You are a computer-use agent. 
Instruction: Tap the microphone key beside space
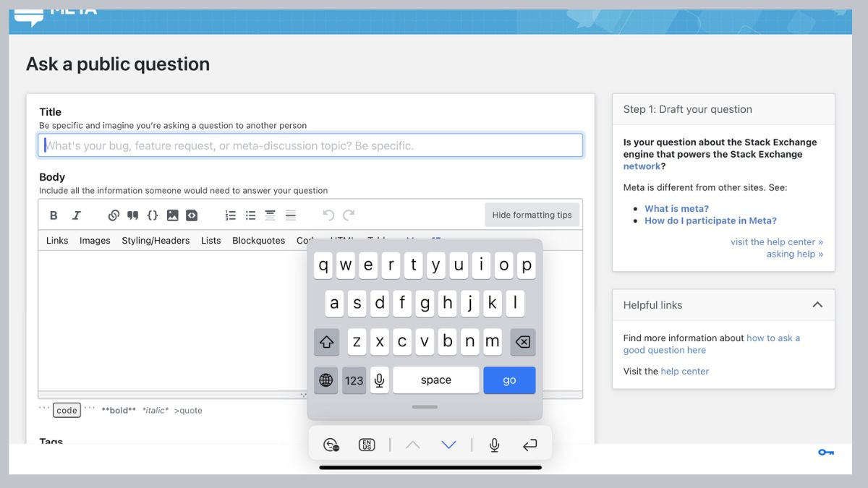tap(379, 380)
